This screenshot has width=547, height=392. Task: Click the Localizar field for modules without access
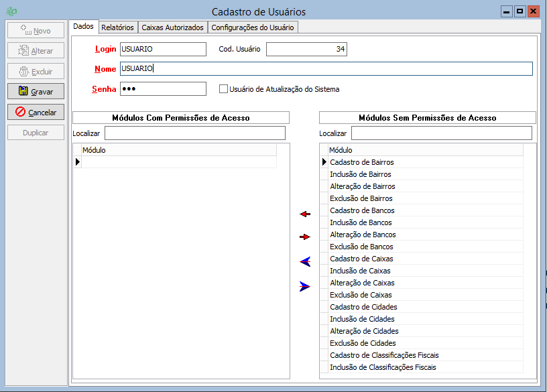(x=432, y=133)
